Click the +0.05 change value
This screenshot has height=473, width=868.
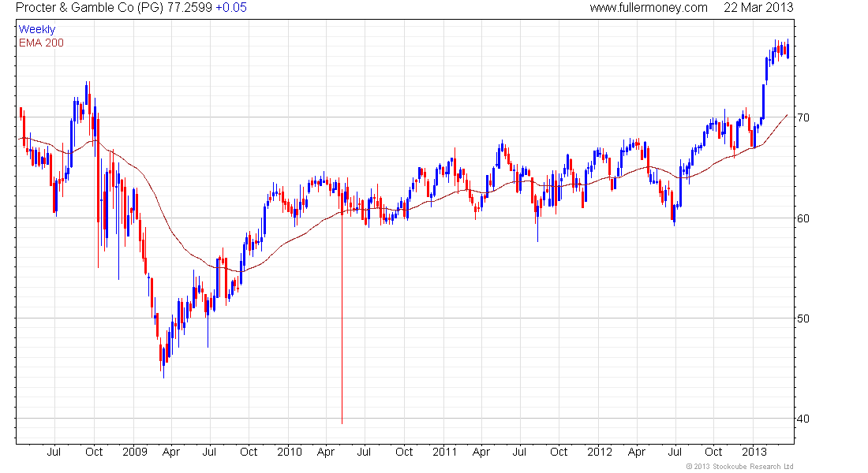coord(231,8)
